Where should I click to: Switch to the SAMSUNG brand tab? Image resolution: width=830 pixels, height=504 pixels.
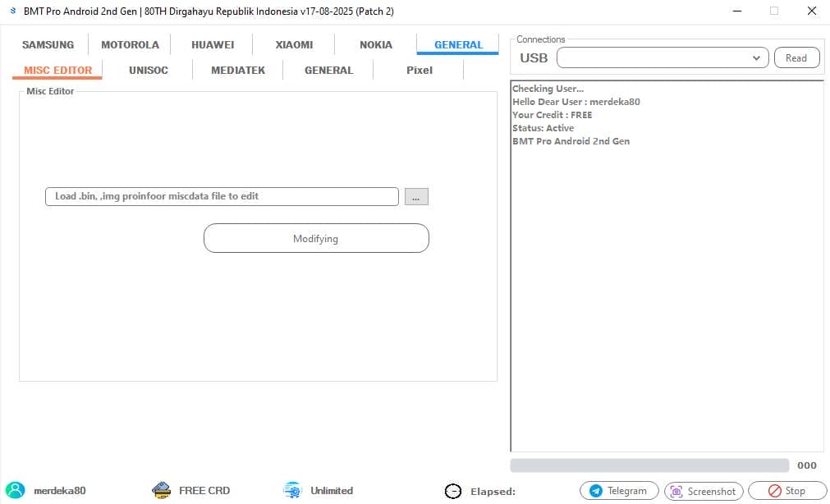(47, 44)
